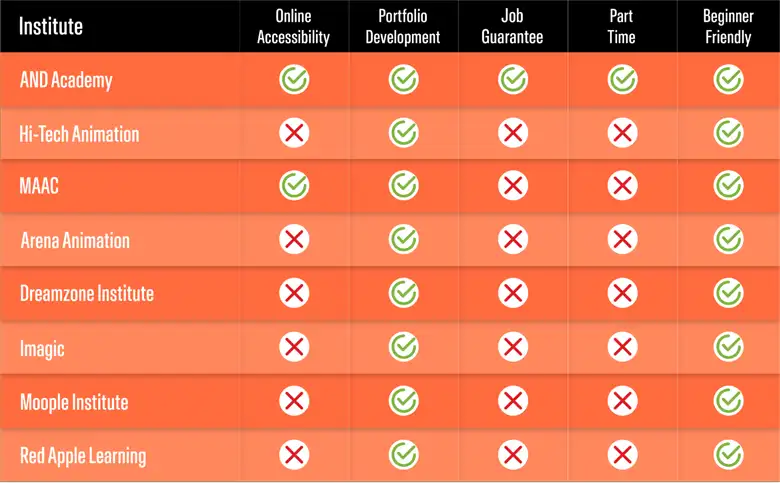Screen dimensions: 780x483
Task: Select MAAC's Job Guarantee red cross
Action: click(512, 186)
